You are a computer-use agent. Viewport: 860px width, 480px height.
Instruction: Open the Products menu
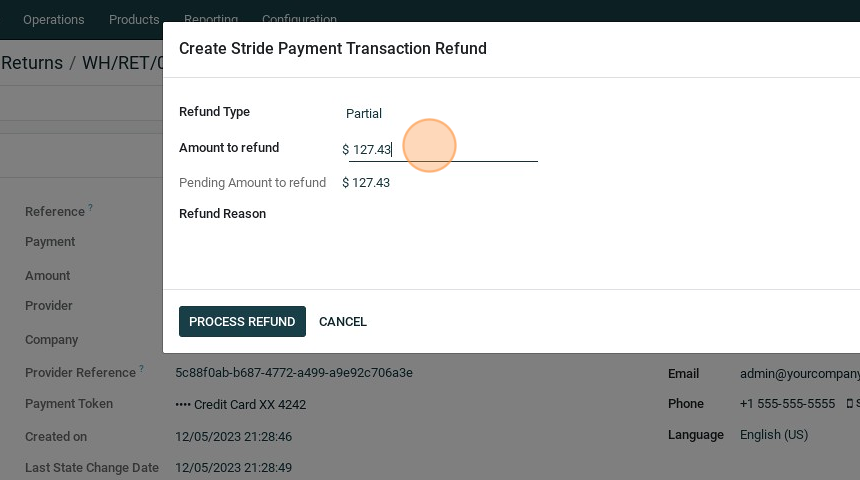[x=134, y=20]
